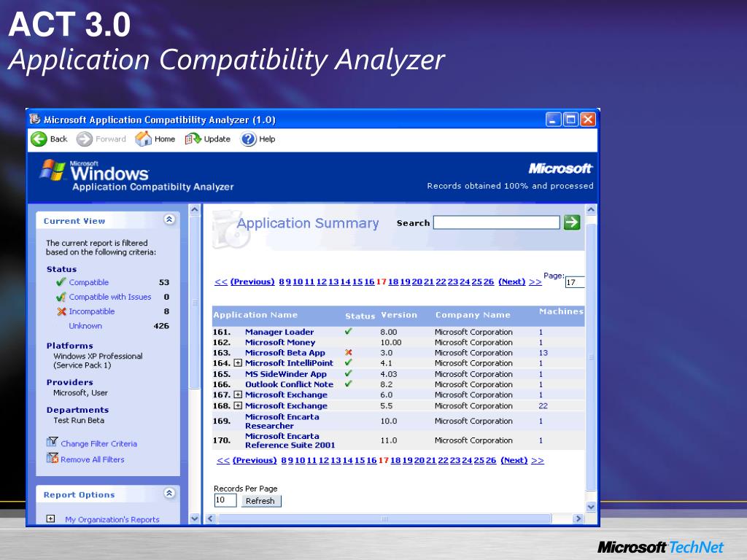
Task: Click (Previous) in the pagination above the table
Action: click(x=252, y=281)
